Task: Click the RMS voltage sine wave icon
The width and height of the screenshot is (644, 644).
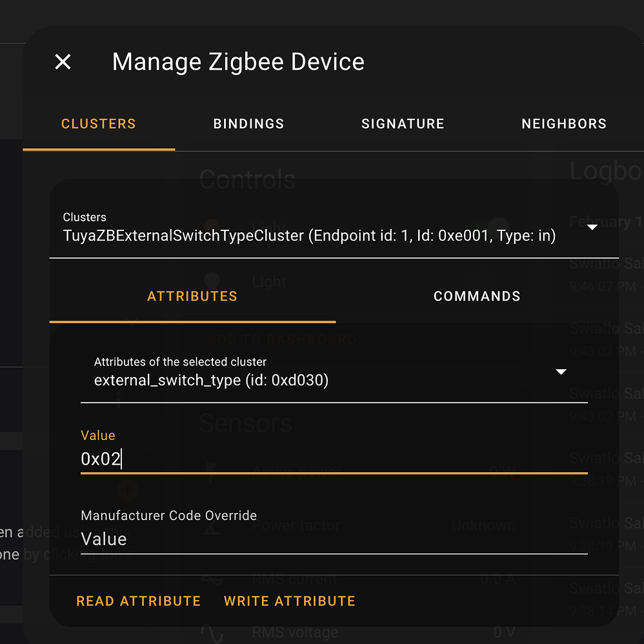Action: coord(211,632)
